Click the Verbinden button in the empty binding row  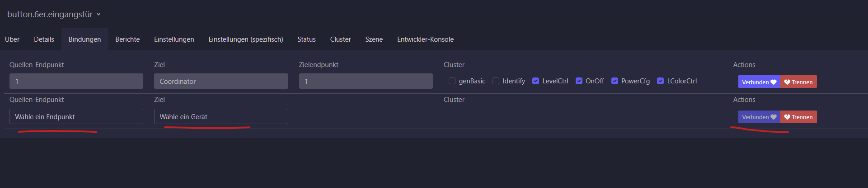(759, 117)
